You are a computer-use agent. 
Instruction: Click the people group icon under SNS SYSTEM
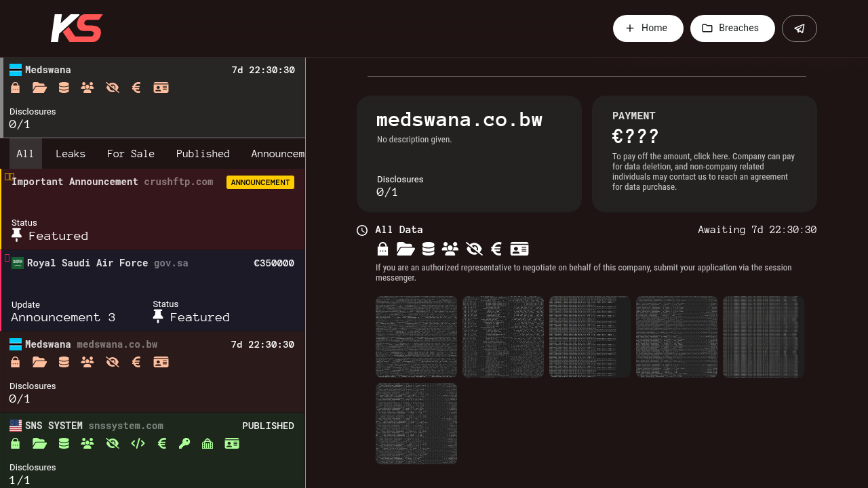pyautogui.click(x=87, y=443)
